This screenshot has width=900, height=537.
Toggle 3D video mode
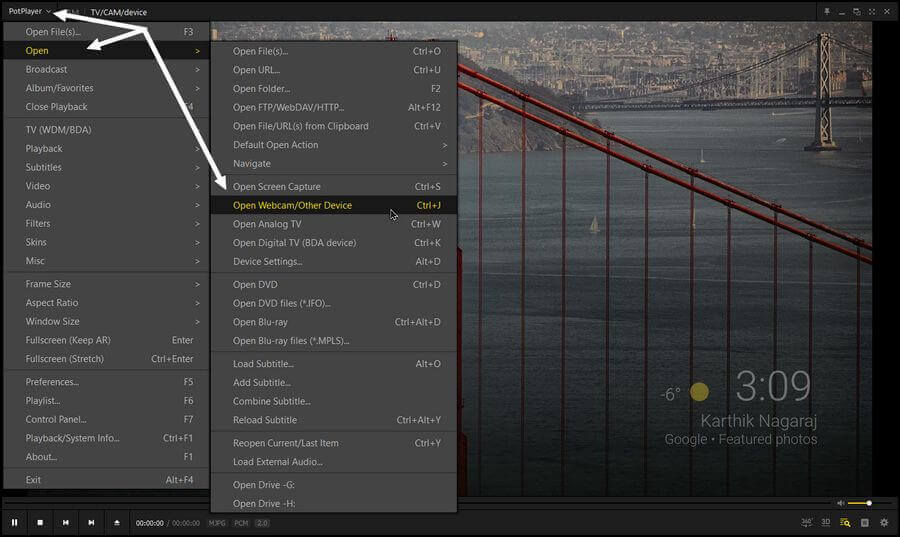tap(826, 522)
